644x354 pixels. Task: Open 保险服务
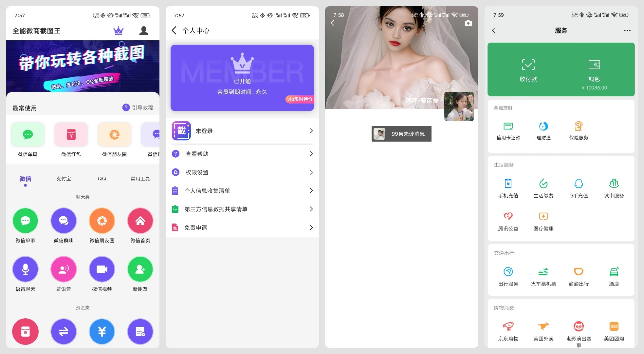coord(579,130)
